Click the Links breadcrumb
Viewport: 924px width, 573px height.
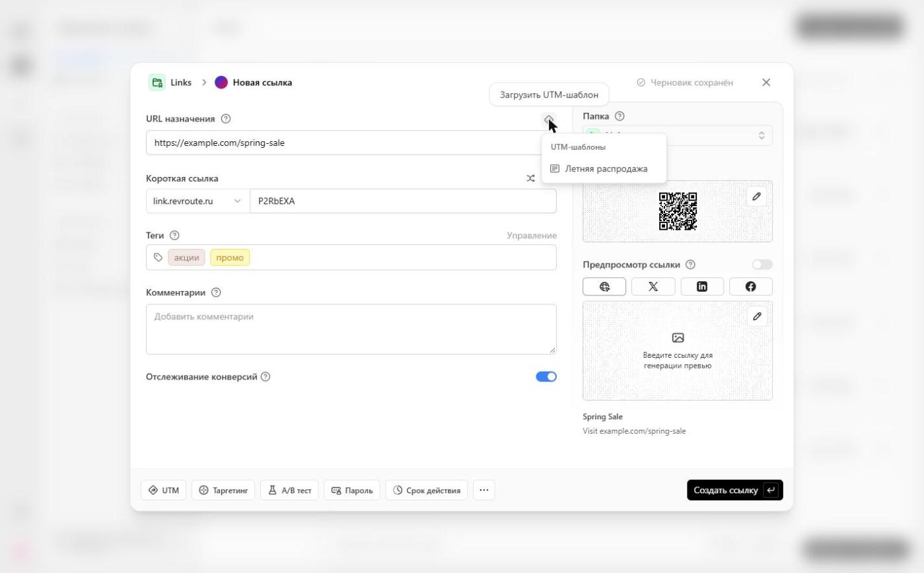tap(181, 83)
